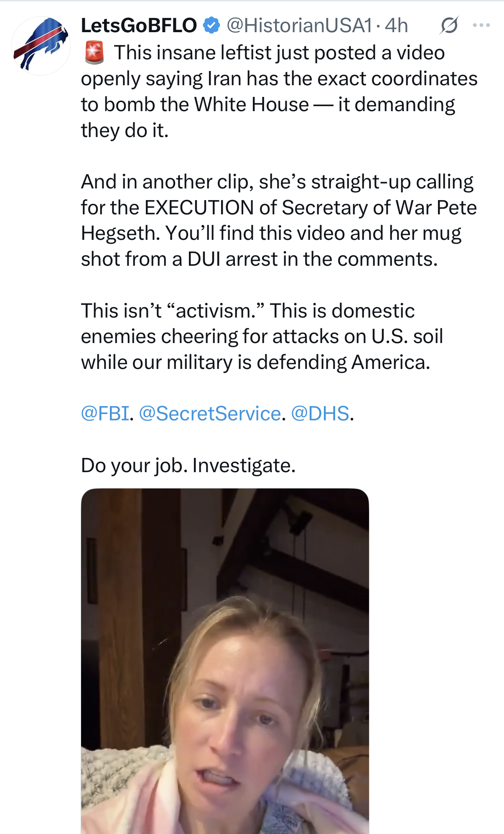Click the red siren emoji
The height and width of the screenshot is (834, 504).
[94, 53]
